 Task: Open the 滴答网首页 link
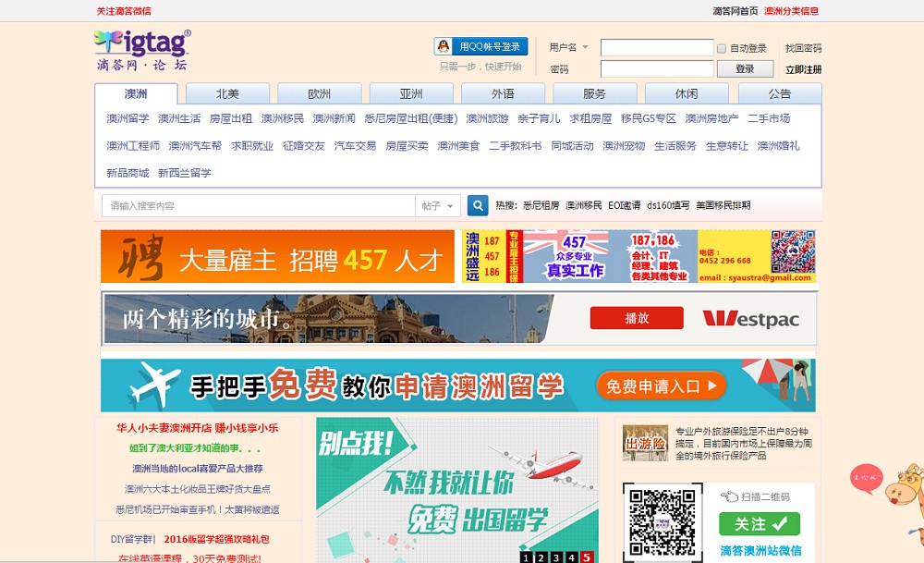pos(735,10)
